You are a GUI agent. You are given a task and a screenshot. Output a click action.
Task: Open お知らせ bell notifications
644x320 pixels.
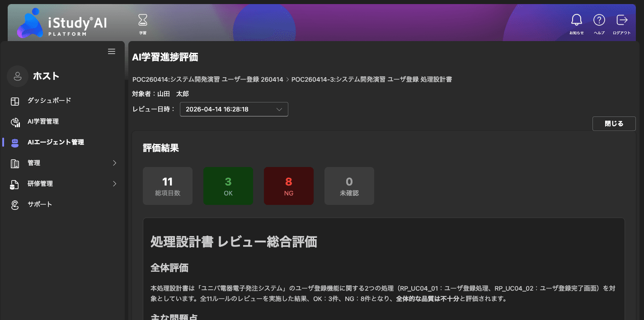576,20
